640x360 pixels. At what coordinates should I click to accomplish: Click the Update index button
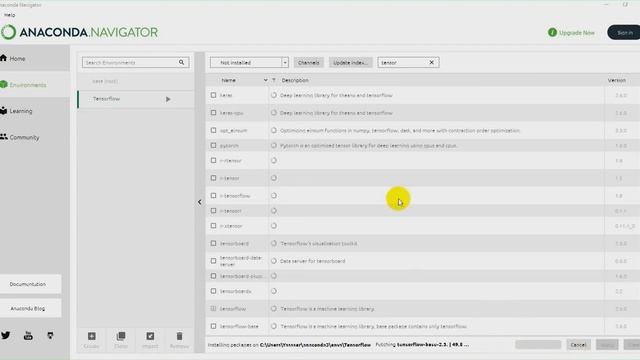pos(351,62)
